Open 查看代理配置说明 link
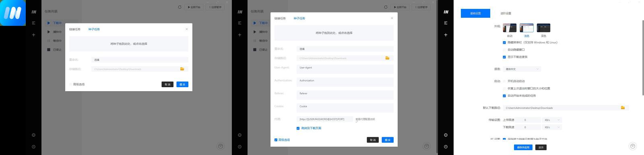Image resolution: width=644 pixels, height=155 pixels. (365, 119)
